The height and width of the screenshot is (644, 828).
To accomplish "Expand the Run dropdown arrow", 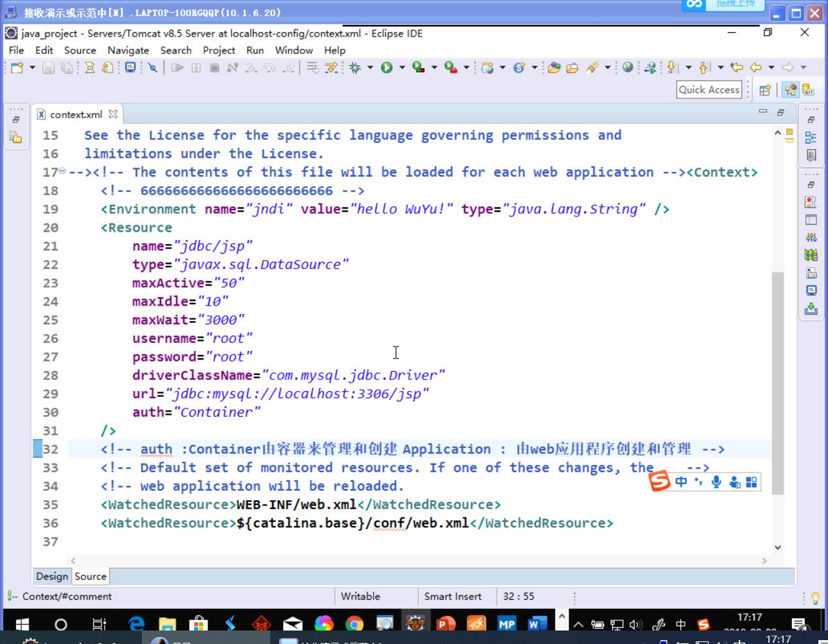I will pos(402,67).
